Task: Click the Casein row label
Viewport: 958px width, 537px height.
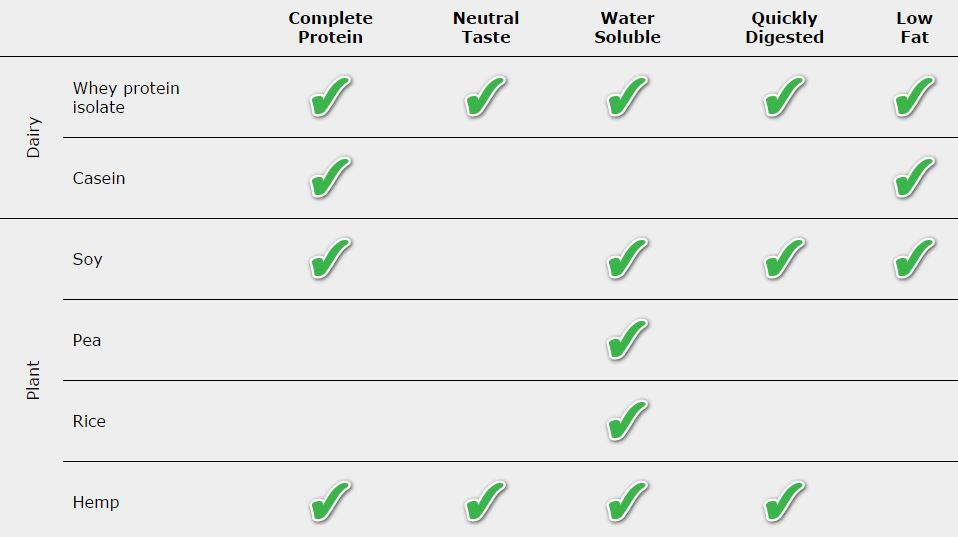Action: 99,178
